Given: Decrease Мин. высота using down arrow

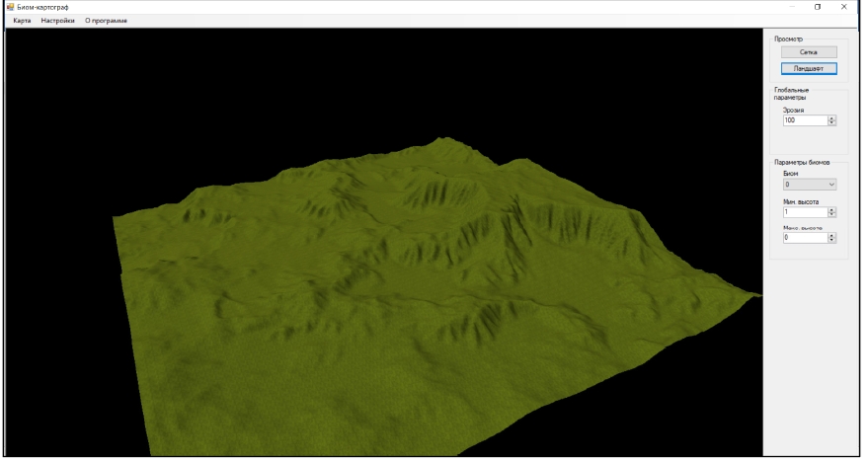Looking at the screenshot, I should click(831, 214).
